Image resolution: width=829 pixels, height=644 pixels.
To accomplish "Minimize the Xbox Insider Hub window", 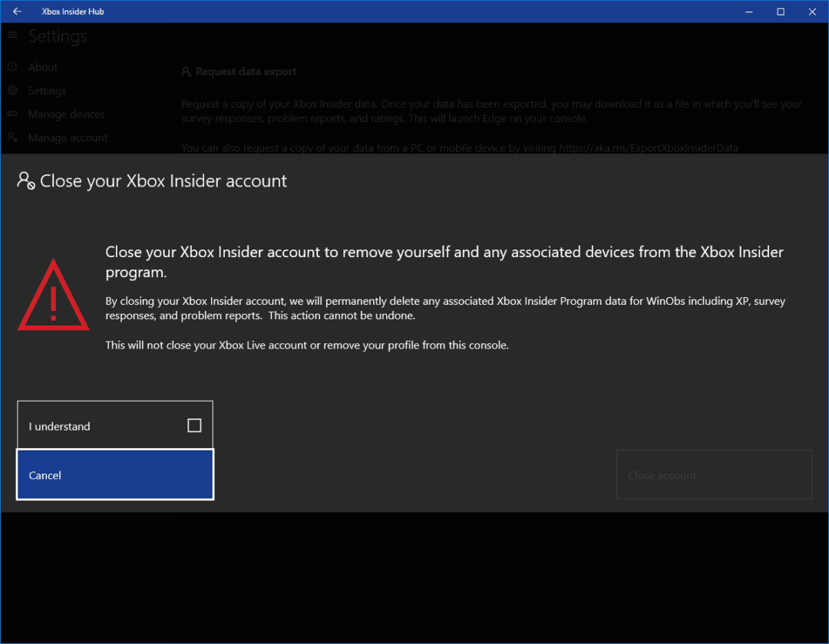I will 748,11.
